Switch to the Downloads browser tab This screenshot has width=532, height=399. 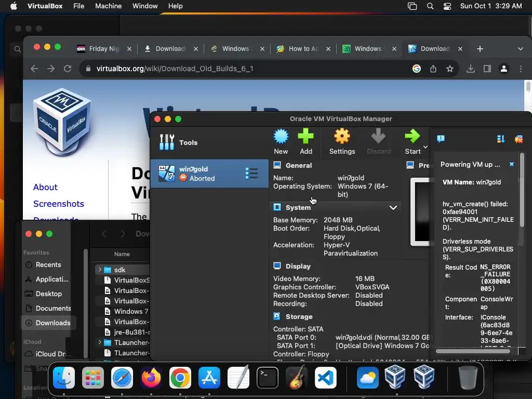170,49
